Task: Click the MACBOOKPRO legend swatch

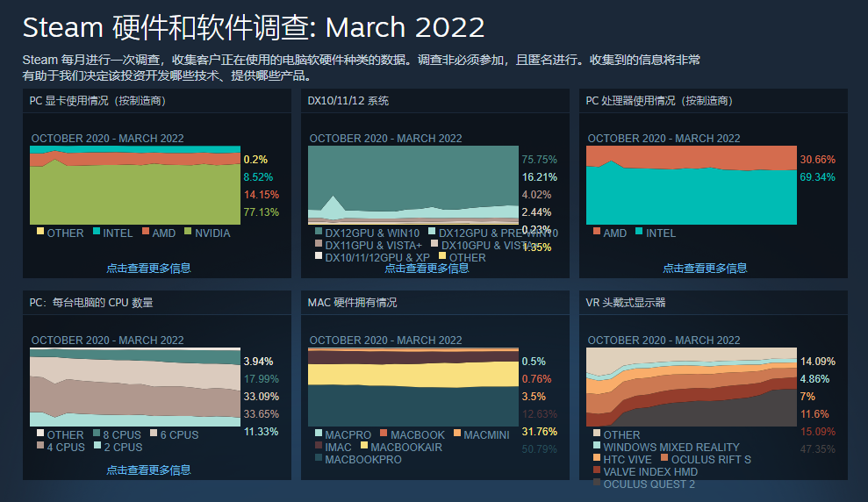Action: [x=319, y=458]
